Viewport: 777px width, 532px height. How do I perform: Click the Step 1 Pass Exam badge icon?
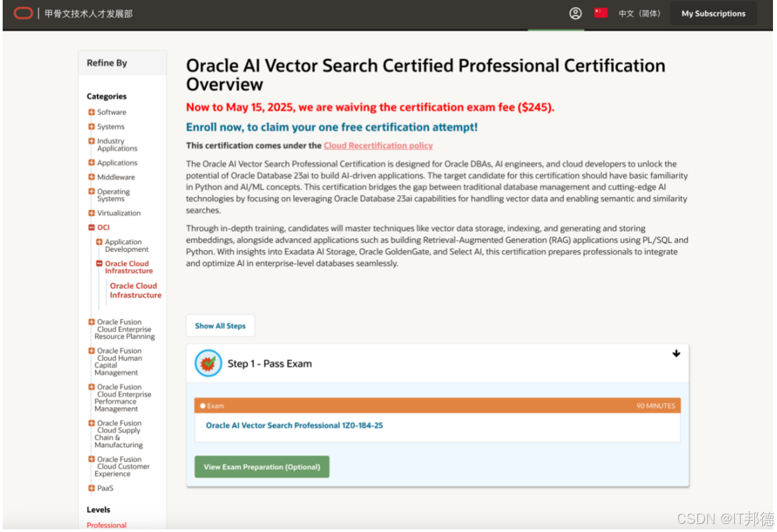[208, 364]
